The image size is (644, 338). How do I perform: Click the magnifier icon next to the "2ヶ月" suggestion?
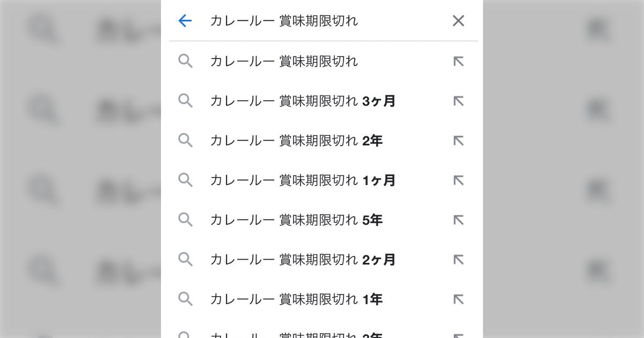pyautogui.click(x=186, y=260)
